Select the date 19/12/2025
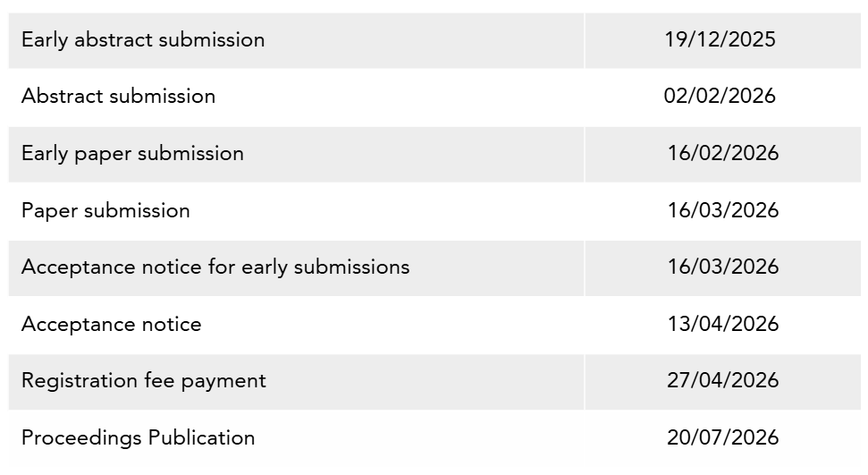 click(x=720, y=39)
